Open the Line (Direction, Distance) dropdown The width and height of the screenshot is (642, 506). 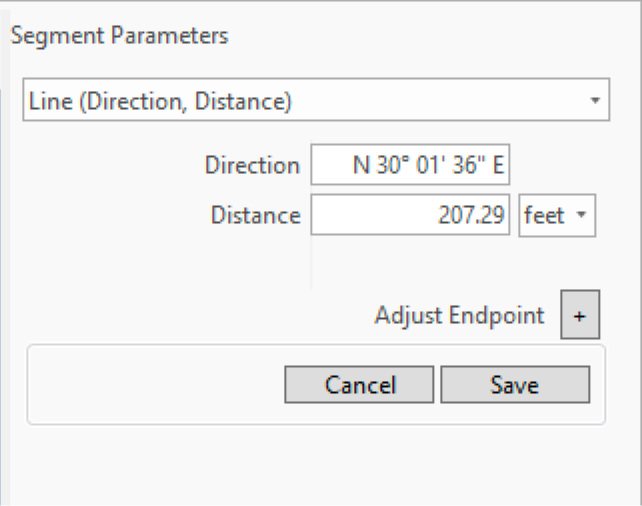(316, 101)
